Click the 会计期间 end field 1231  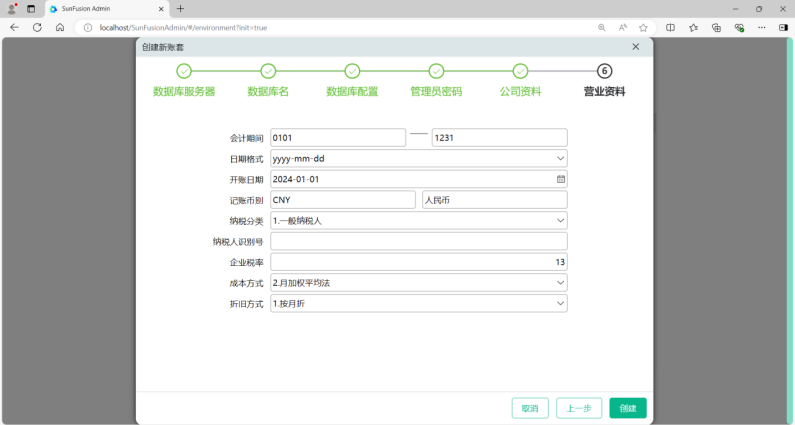pos(499,137)
